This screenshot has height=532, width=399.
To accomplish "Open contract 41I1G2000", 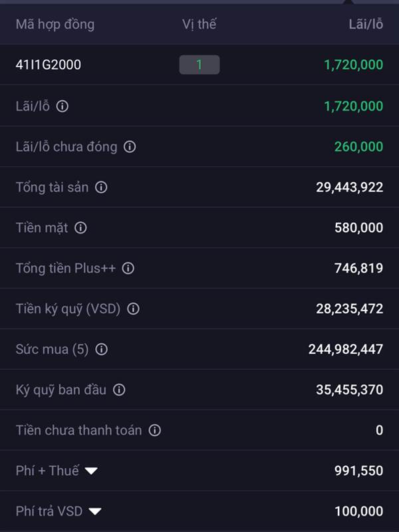I will (x=49, y=65).
